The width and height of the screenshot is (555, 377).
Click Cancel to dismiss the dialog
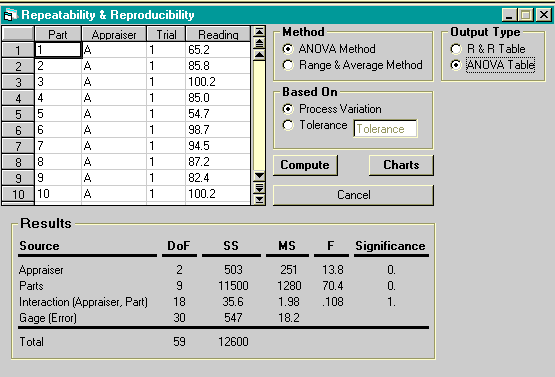click(x=353, y=195)
